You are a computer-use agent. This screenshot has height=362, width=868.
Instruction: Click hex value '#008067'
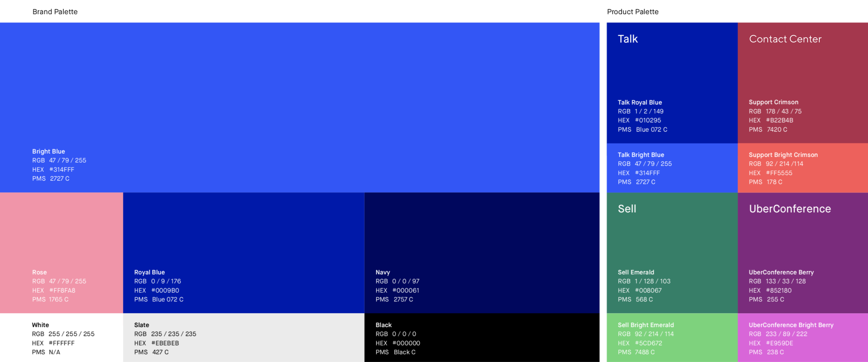point(648,290)
